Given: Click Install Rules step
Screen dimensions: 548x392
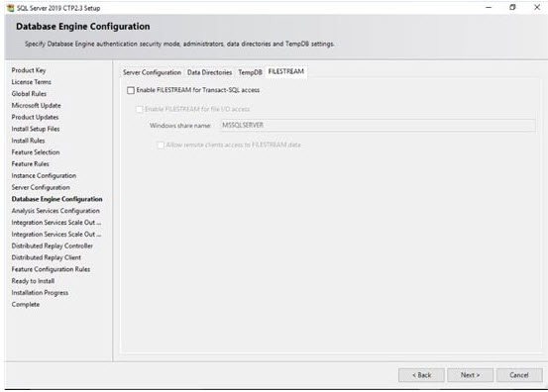Looking at the screenshot, I should (28, 141).
